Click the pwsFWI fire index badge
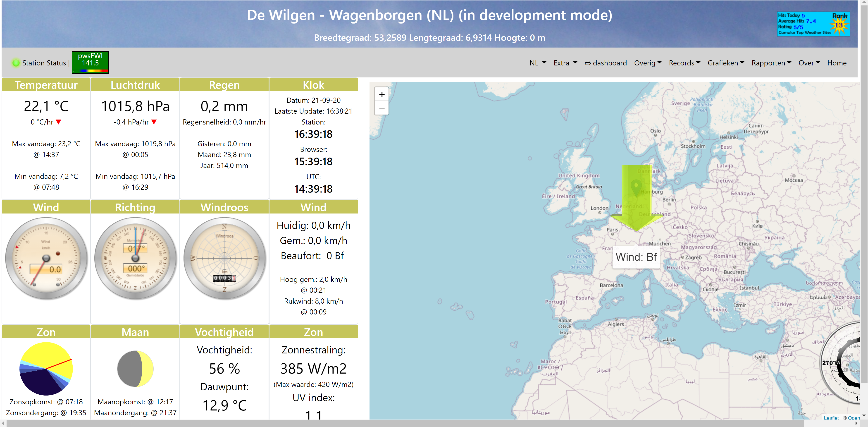Screen dimensions: 868x427 pyautogui.click(x=90, y=62)
